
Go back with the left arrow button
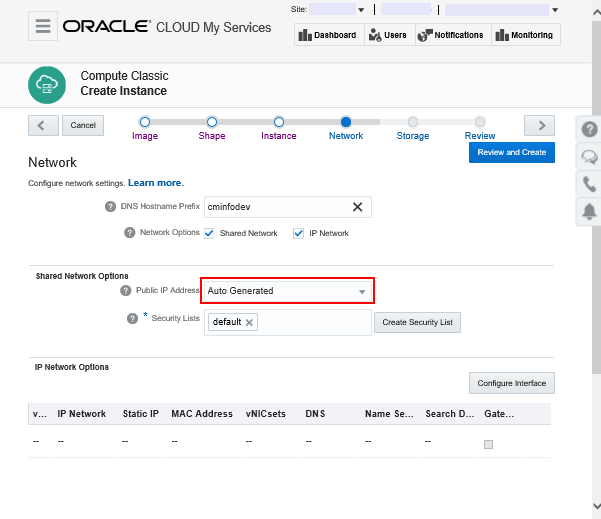coord(43,125)
